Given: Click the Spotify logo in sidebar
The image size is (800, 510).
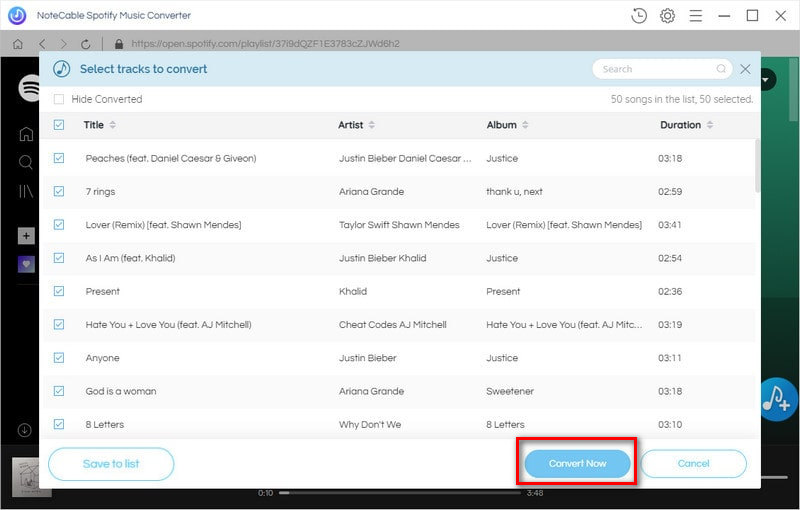Looking at the screenshot, I should (30, 88).
